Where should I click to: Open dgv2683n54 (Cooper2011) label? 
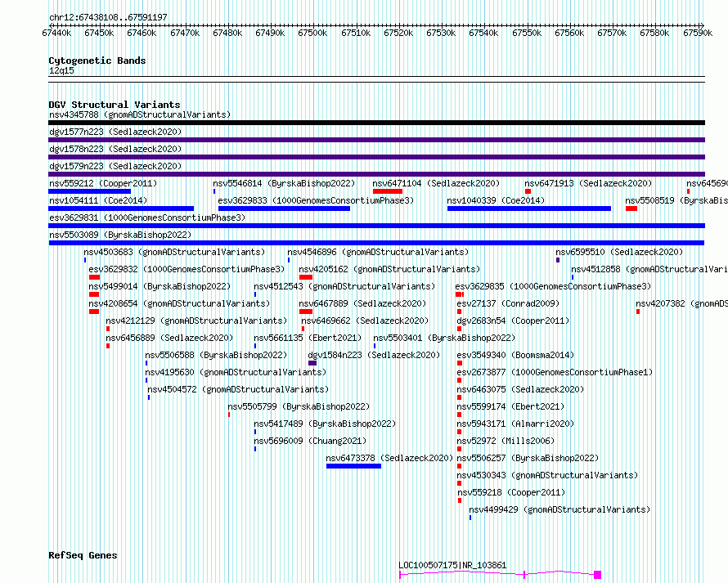513,321
